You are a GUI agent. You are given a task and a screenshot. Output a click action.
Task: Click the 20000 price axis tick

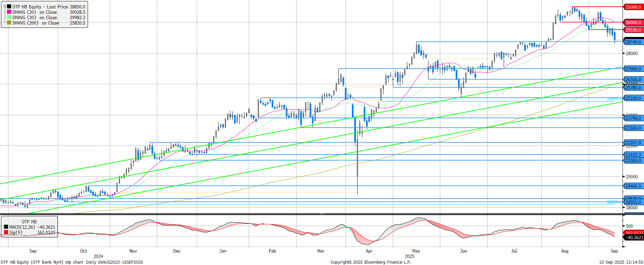click(x=632, y=177)
